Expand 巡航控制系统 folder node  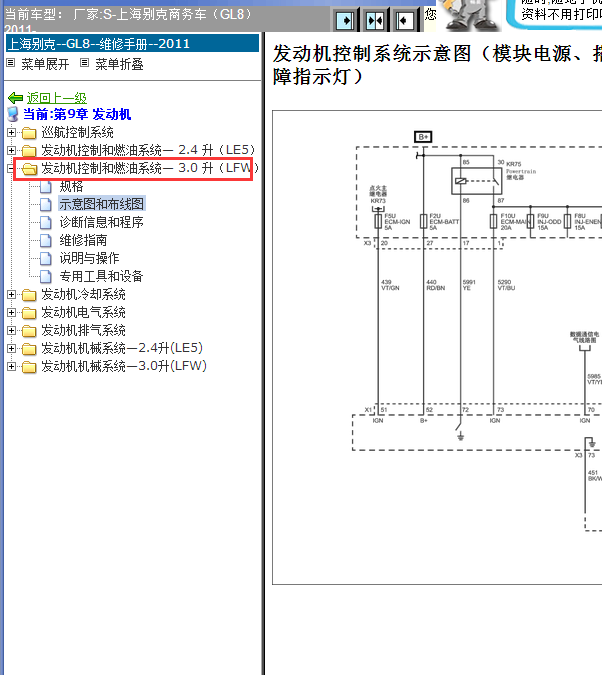pyautogui.click(x=12, y=133)
